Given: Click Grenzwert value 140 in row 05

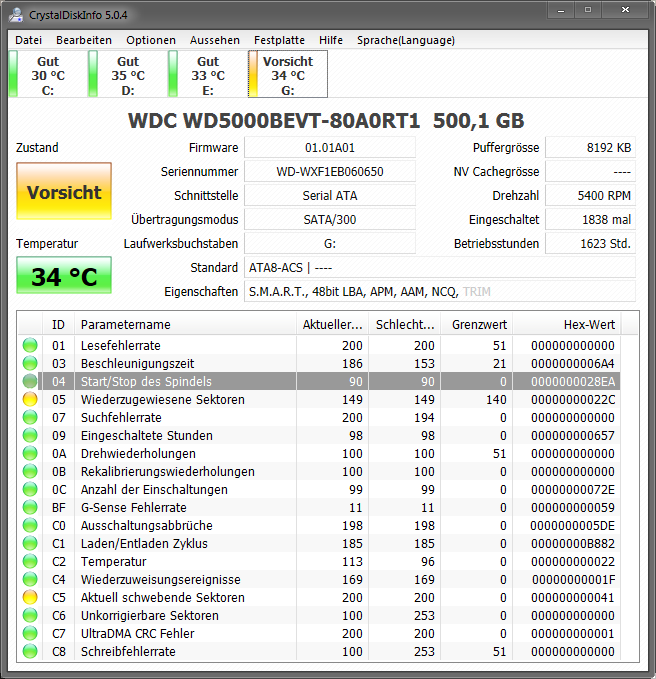Looking at the screenshot, I should click(496, 399).
